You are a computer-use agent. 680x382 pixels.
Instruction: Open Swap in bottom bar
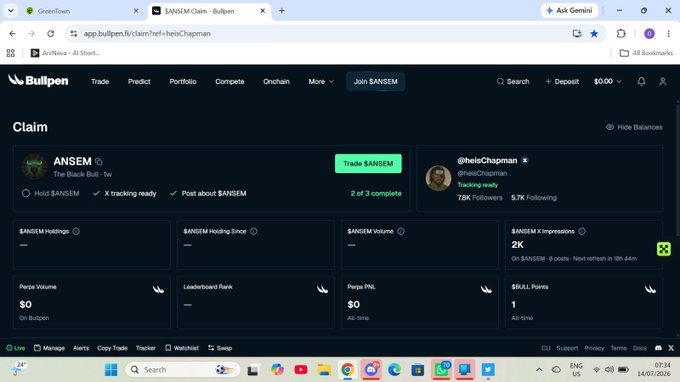tap(220, 348)
